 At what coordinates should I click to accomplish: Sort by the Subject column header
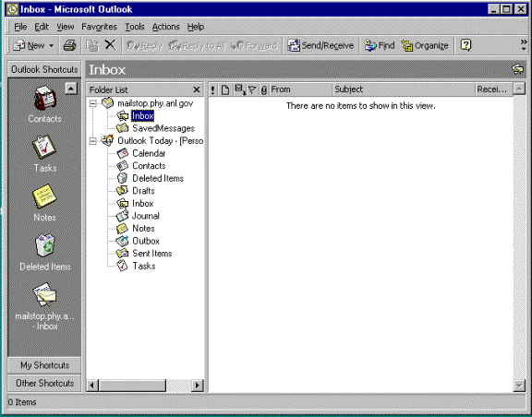(404, 89)
